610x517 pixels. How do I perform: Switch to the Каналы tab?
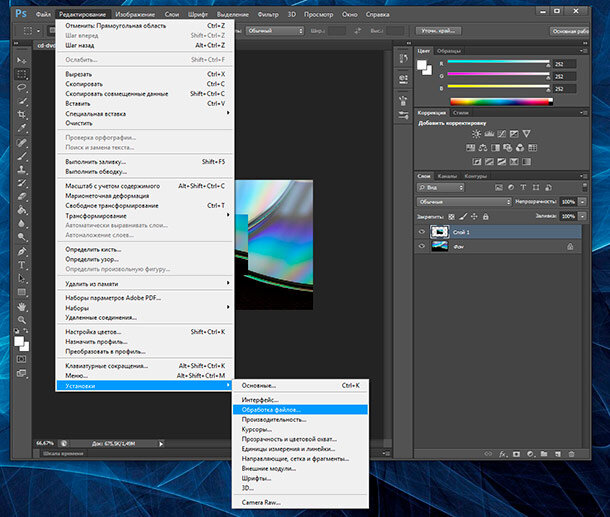[450, 176]
